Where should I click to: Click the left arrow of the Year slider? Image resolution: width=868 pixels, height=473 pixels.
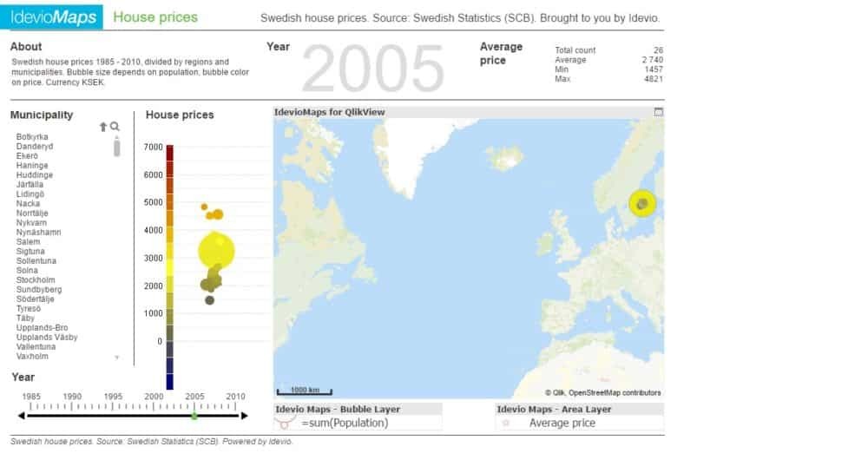22,416
